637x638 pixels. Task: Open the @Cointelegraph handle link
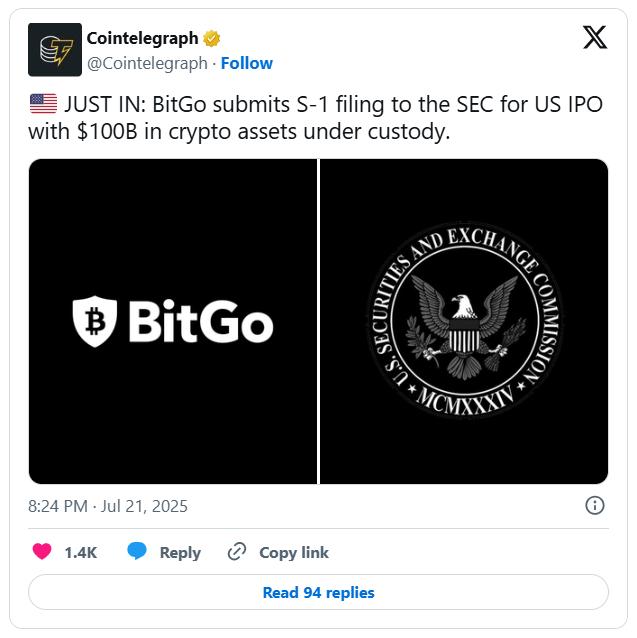point(147,63)
